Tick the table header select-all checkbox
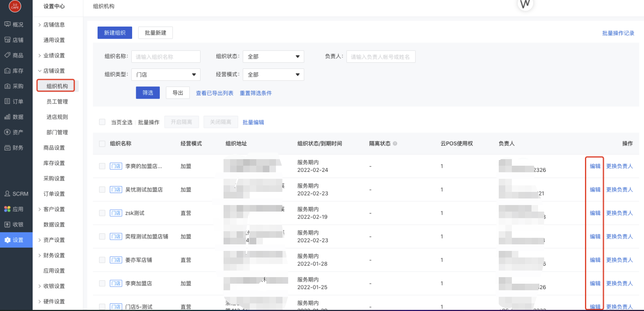Screen dimensions: 644x311 102,143
